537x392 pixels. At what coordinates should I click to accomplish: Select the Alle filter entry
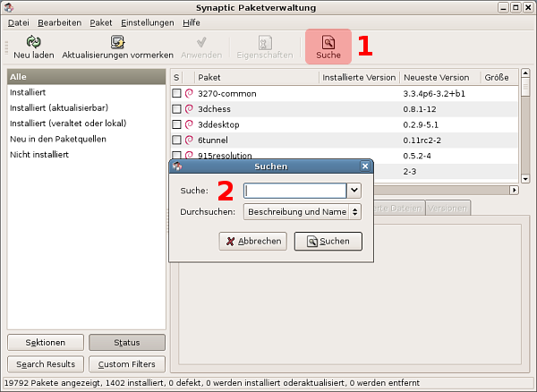click(x=86, y=77)
